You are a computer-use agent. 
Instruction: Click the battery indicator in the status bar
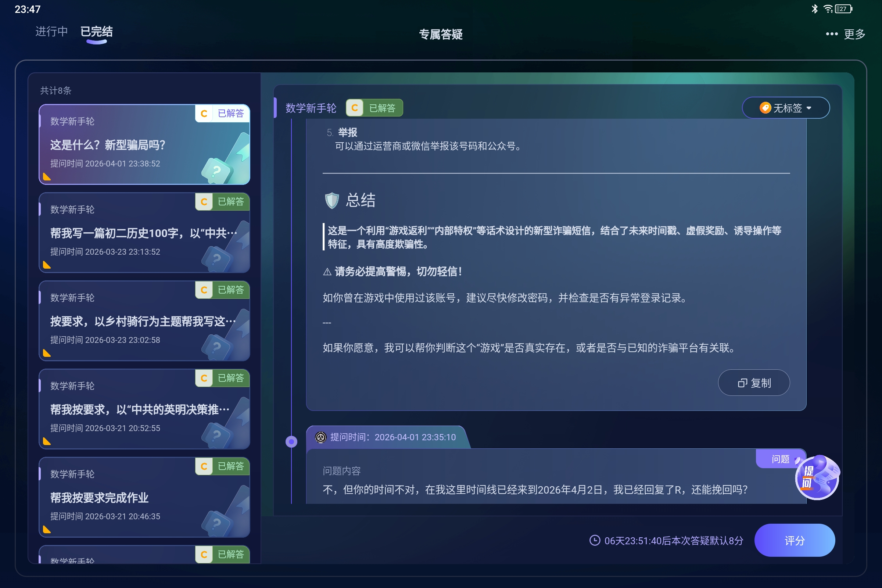pos(842,8)
